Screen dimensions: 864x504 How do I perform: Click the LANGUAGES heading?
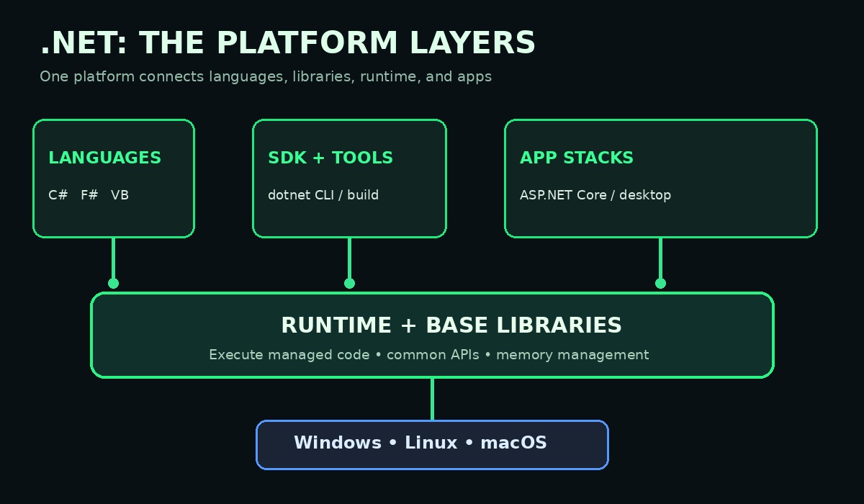pos(105,158)
